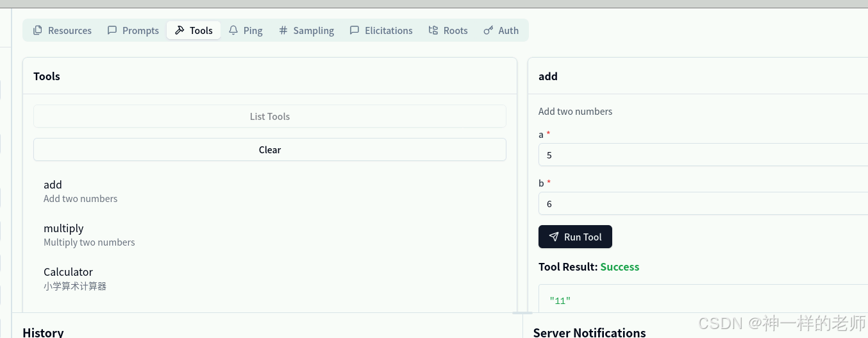The width and height of the screenshot is (868, 338).
Task: Go to the Sampling tab
Action: tap(306, 30)
